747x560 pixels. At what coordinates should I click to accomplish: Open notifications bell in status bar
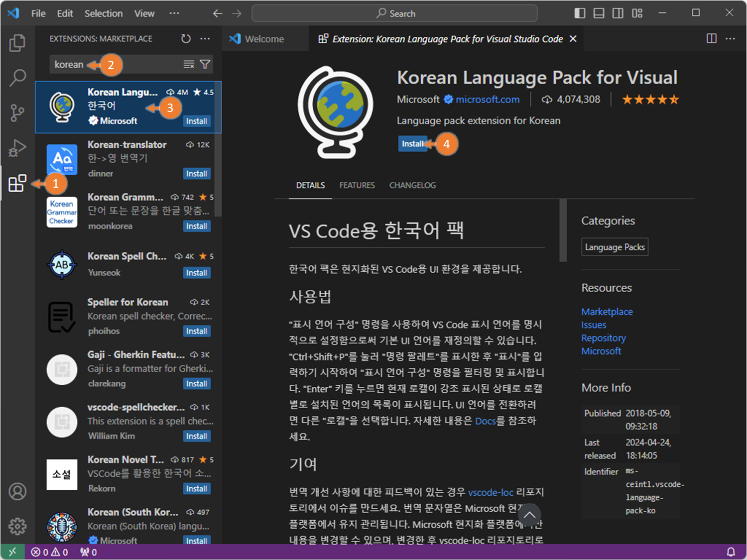click(x=731, y=552)
